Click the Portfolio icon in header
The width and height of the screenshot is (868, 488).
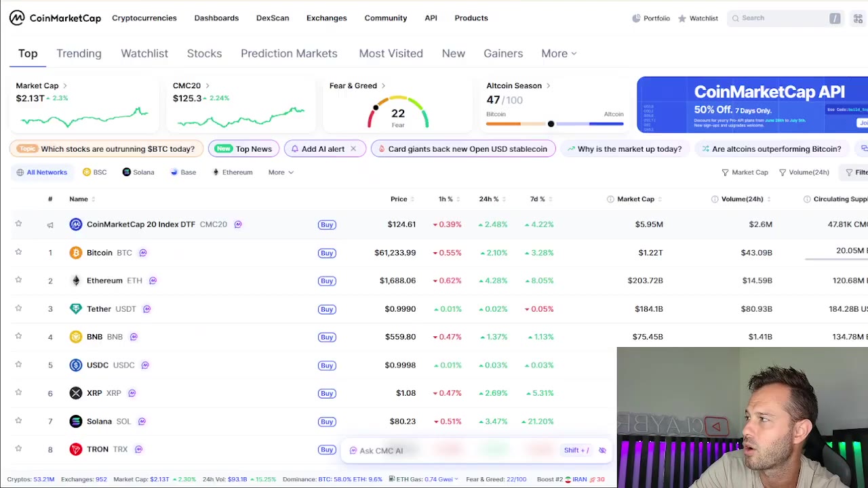click(x=636, y=18)
